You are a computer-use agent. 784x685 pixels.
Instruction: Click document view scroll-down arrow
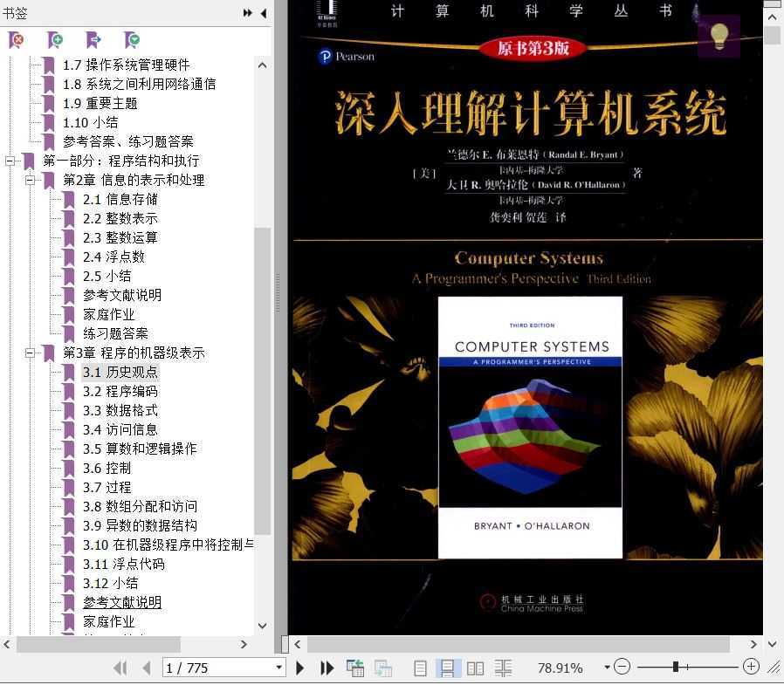[773, 645]
